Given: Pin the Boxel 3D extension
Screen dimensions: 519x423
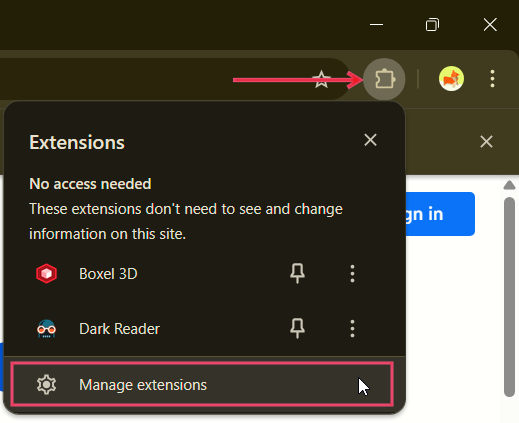Looking at the screenshot, I should point(297,273).
